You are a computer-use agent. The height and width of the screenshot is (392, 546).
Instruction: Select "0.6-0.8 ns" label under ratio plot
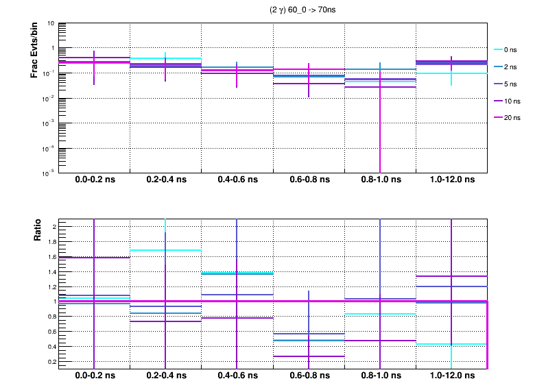pos(308,376)
